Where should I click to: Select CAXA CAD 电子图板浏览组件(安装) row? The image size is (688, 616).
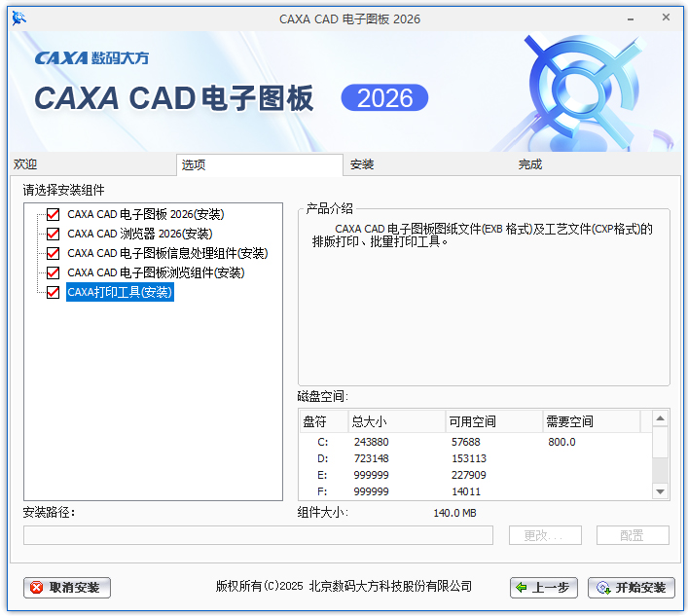pos(156,272)
